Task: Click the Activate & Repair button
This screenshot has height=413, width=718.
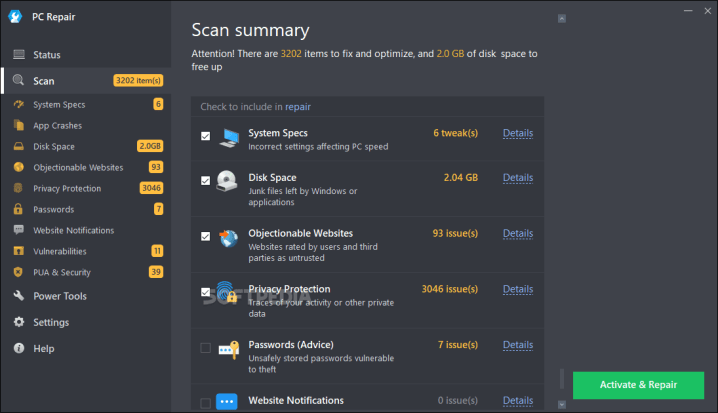Action: [x=638, y=385]
